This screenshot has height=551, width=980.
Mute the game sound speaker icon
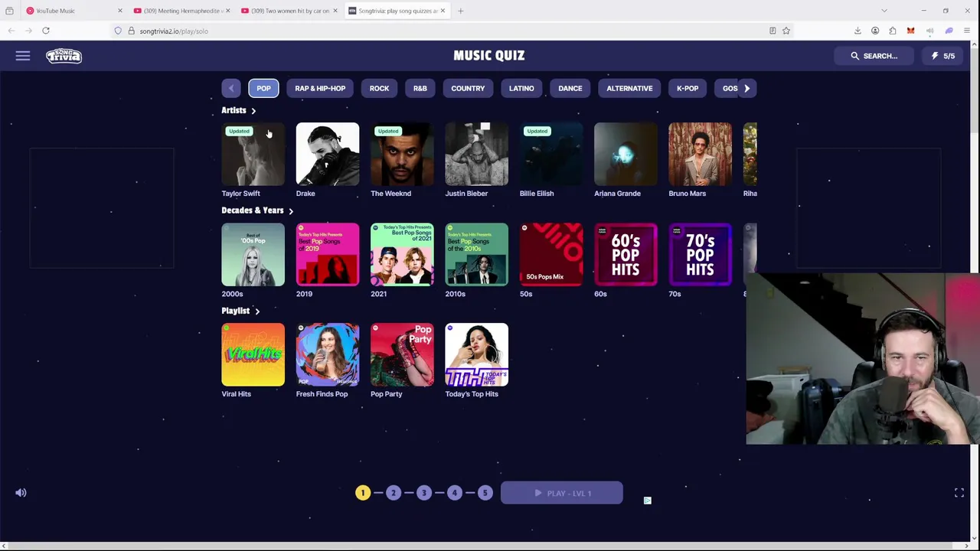coord(21,493)
